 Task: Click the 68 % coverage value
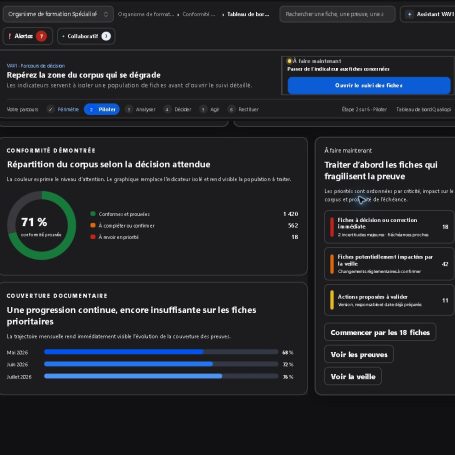tap(288, 352)
